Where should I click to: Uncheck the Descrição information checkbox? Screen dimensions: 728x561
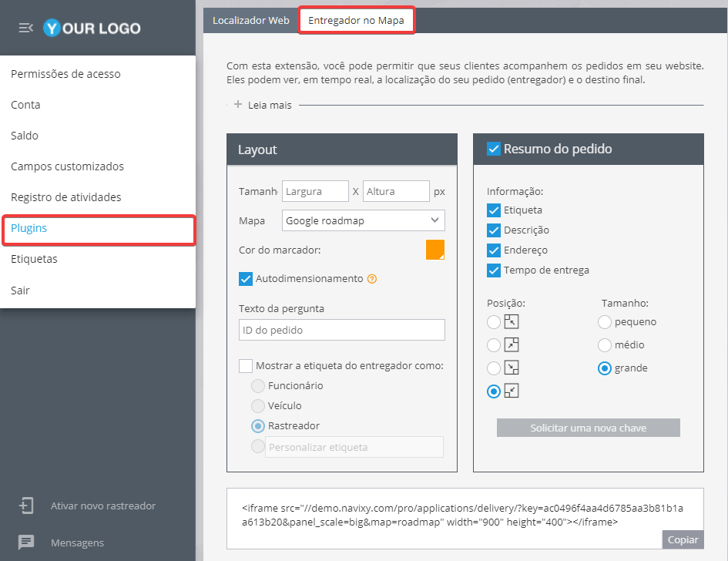(x=494, y=230)
